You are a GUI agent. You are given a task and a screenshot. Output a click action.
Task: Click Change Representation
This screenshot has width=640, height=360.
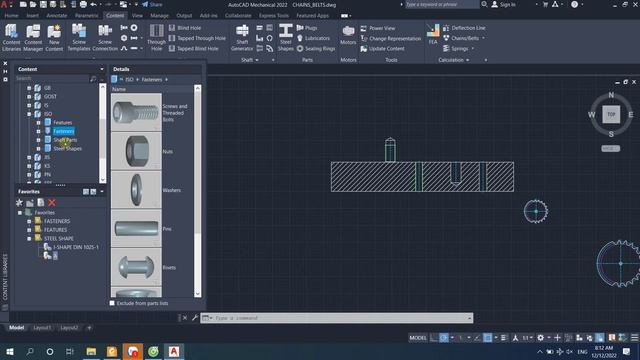pos(391,38)
